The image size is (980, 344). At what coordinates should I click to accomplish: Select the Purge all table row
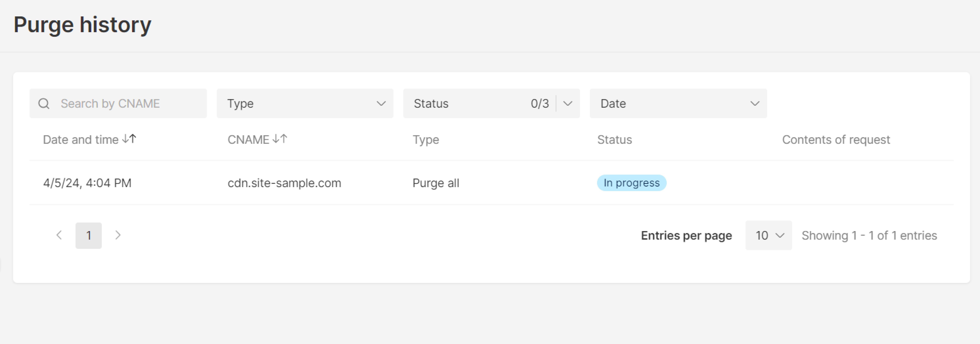(x=436, y=183)
